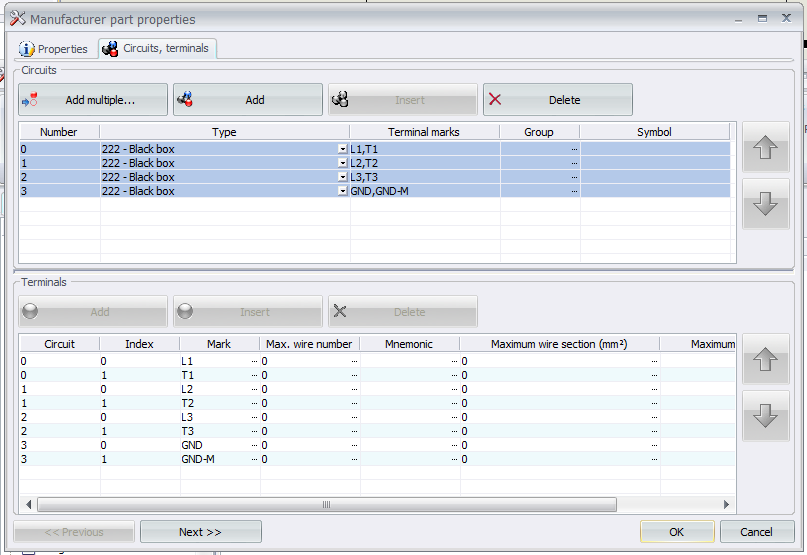Switch to the Properties tab
Viewport: 807px width, 555px height.
click(54, 49)
